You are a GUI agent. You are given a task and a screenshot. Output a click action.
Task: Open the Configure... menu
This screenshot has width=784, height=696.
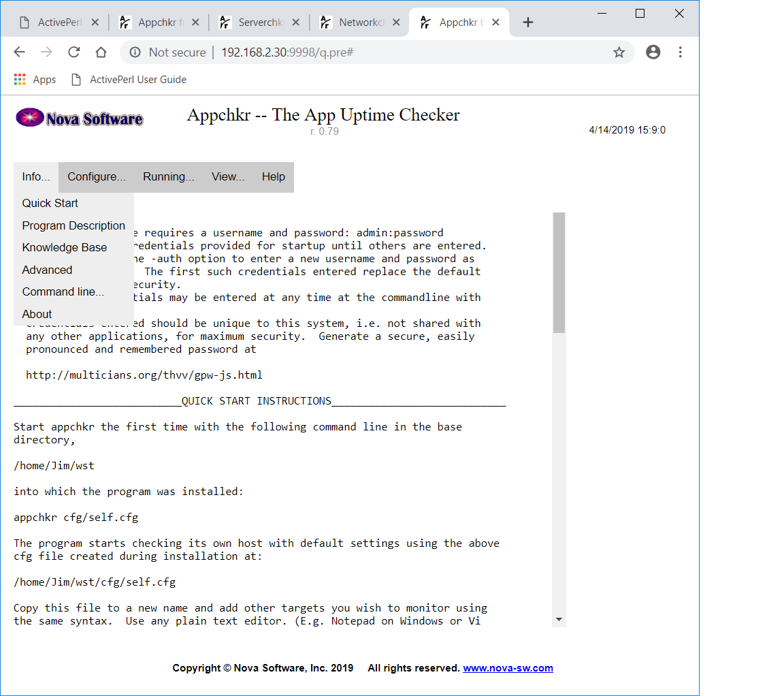[97, 176]
